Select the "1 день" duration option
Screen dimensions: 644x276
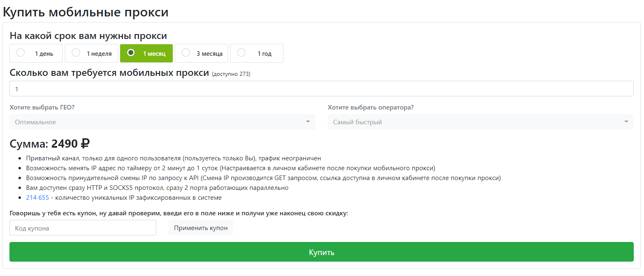[x=36, y=53]
